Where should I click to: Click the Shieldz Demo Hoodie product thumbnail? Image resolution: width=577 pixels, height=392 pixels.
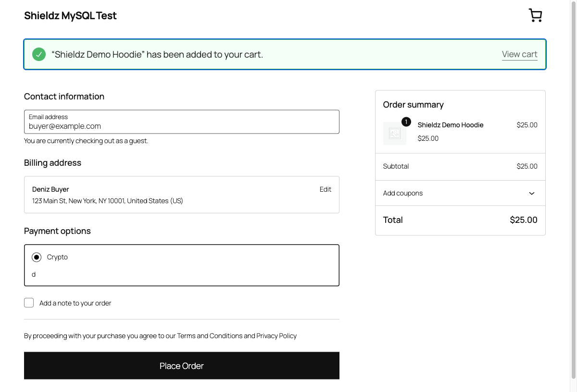tap(395, 133)
